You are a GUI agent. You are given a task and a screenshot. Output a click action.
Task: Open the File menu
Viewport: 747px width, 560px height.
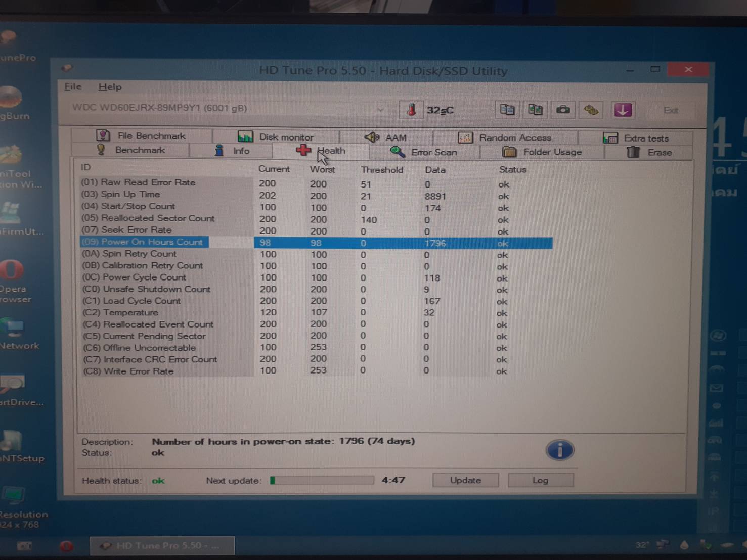click(x=72, y=86)
